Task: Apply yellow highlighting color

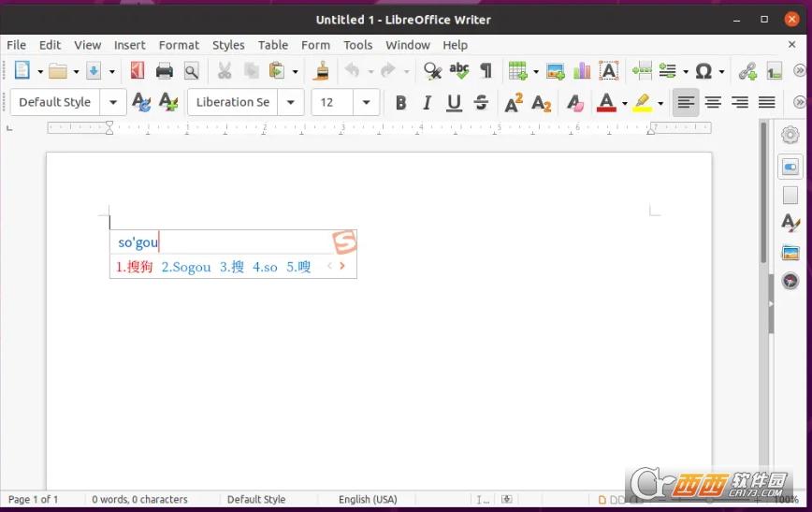Action: pyautogui.click(x=642, y=103)
